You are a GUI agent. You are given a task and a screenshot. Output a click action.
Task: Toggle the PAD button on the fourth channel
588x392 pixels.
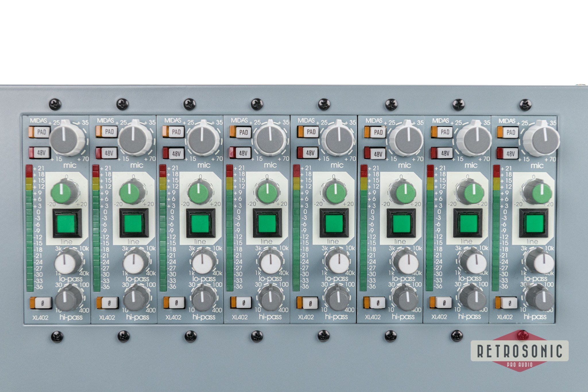(x=241, y=132)
